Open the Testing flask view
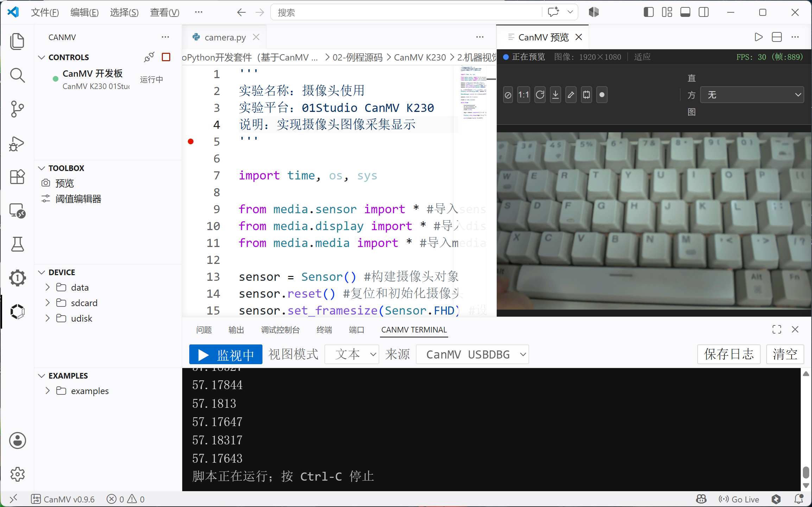This screenshot has width=812, height=507. coord(17,244)
